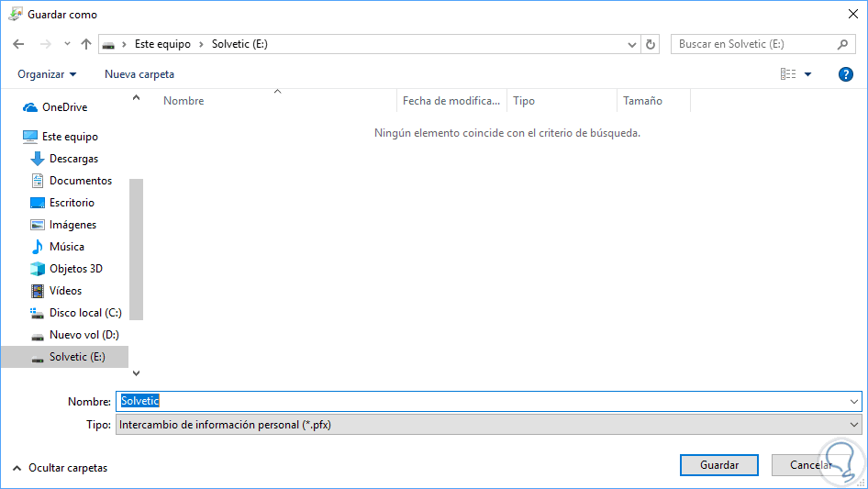The image size is (868, 489).
Task: Refresh the Solvetic (E:) folder view
Action: 651,44
